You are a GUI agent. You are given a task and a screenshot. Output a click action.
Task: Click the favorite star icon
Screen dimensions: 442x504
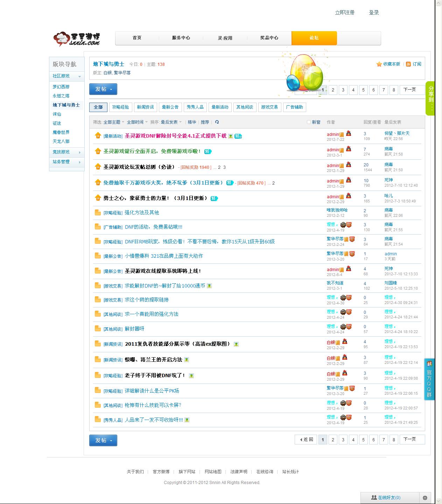(379, 64)
